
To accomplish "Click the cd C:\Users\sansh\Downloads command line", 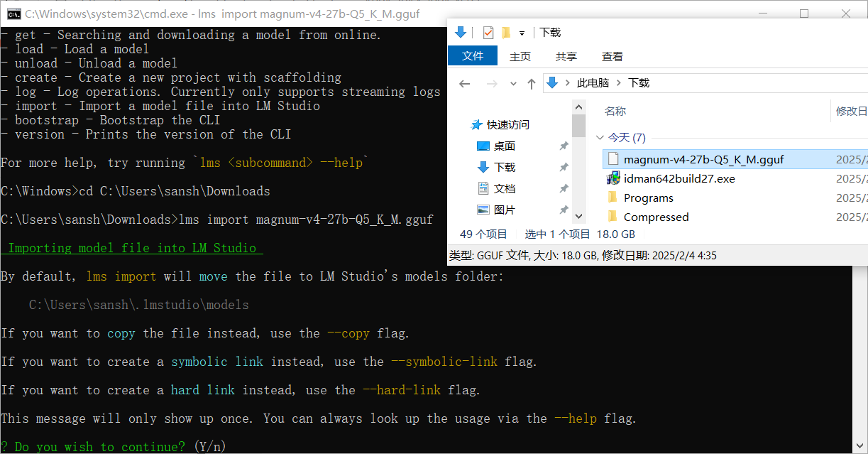I will click(136, 191).
